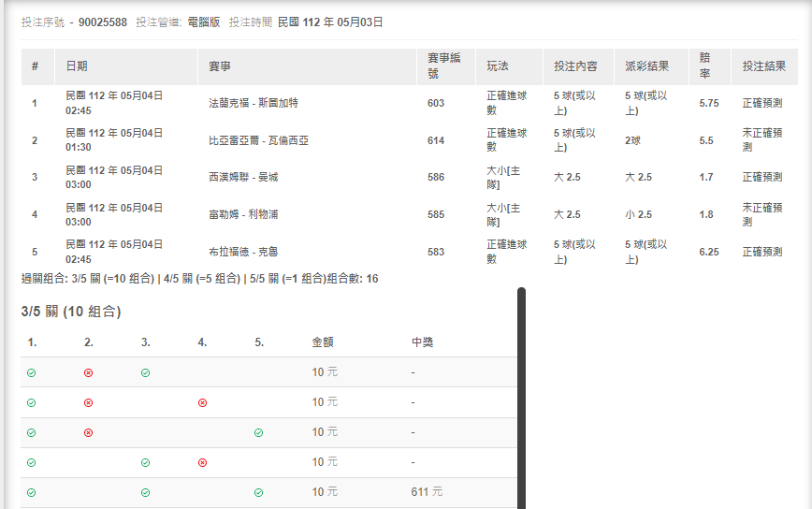This screenshot has height=509, width=812.
Task: Click red X under column 2 in third combination row
Action: pos(88,432)
